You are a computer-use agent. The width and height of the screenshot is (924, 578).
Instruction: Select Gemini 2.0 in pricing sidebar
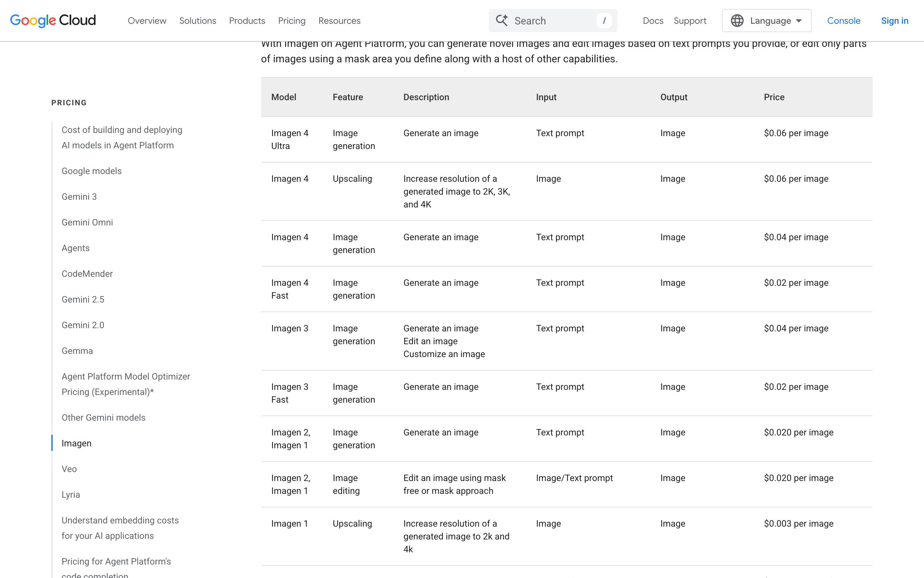[x=83, y=325]
